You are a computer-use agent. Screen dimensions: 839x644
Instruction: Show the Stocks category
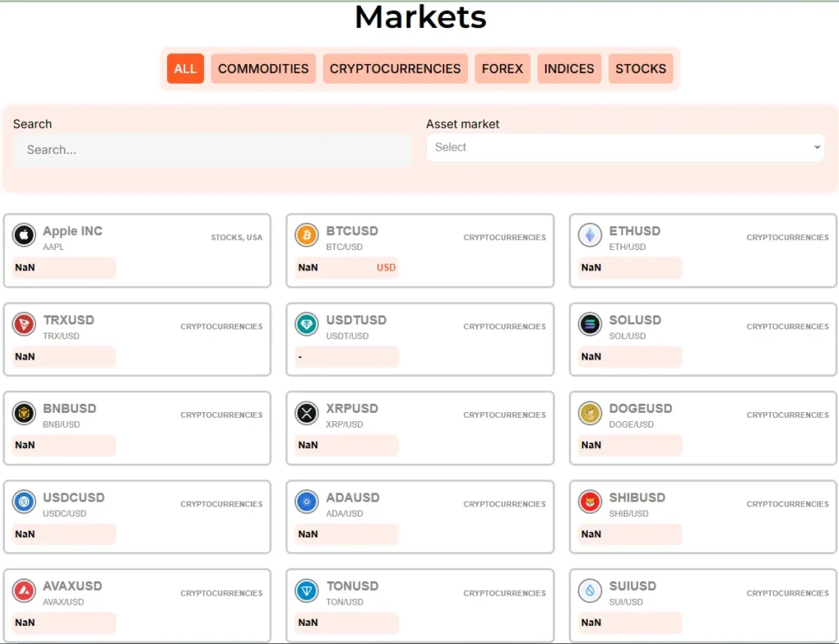click(x=640, y=69)
